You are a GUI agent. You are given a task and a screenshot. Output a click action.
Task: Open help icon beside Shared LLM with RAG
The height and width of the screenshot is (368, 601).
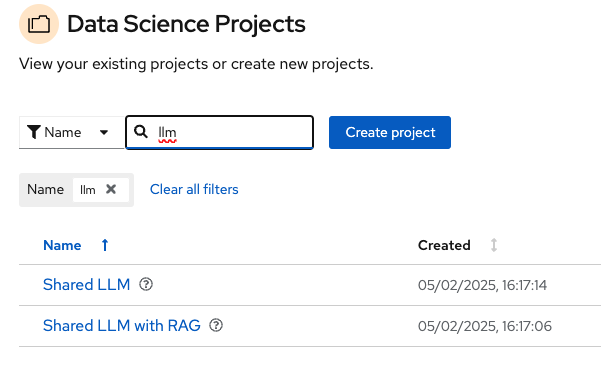tap(216, 325)
